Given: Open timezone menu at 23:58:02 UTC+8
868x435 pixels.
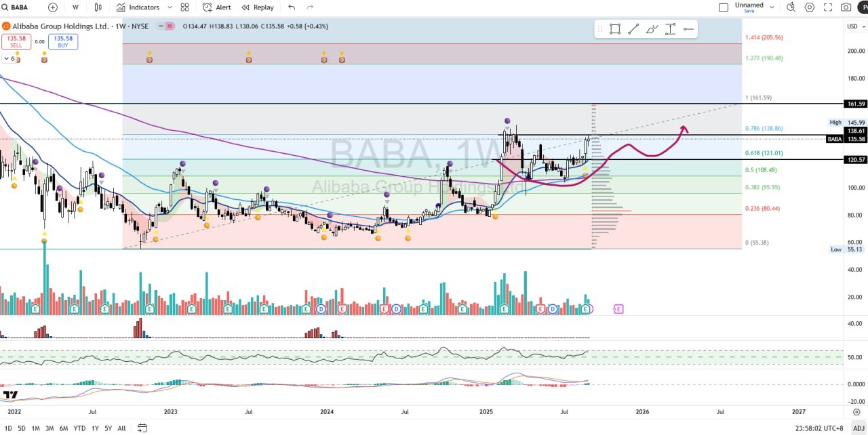Looking at the screenshot, I should (x=820, y=428).
